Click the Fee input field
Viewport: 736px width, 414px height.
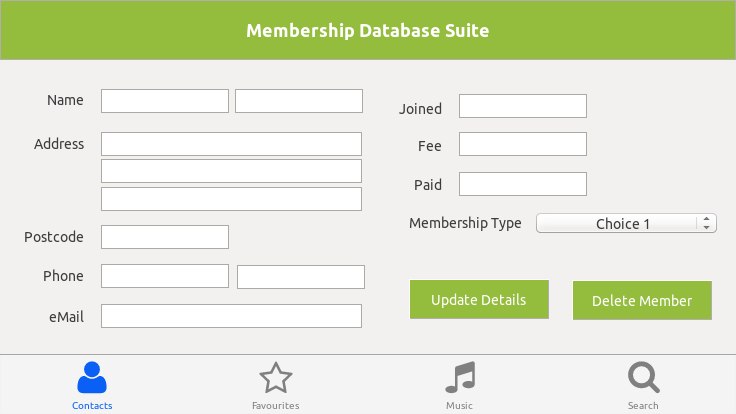tap(523, 144)
